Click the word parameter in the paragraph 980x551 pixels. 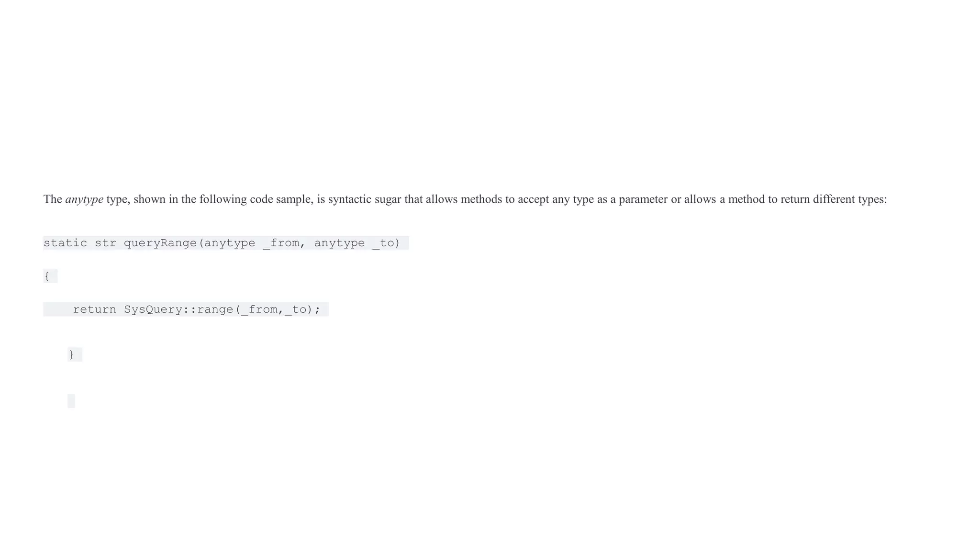click(643, 199)
